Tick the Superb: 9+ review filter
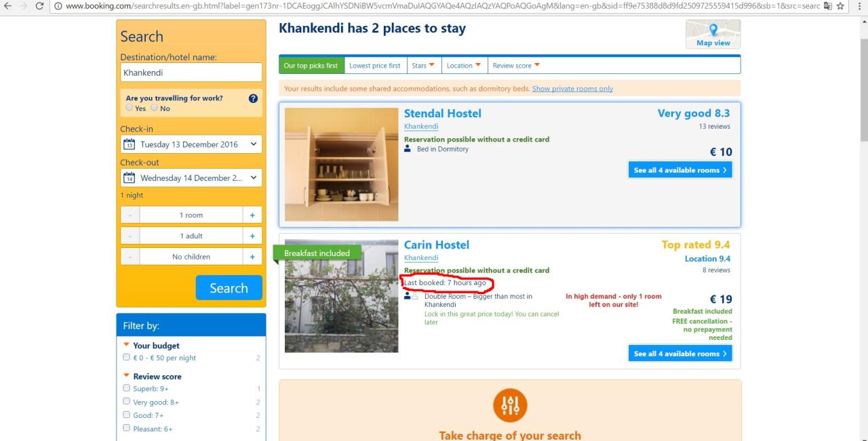The width and height of the screenshot is (868, 441). click(x=126, y=388)
